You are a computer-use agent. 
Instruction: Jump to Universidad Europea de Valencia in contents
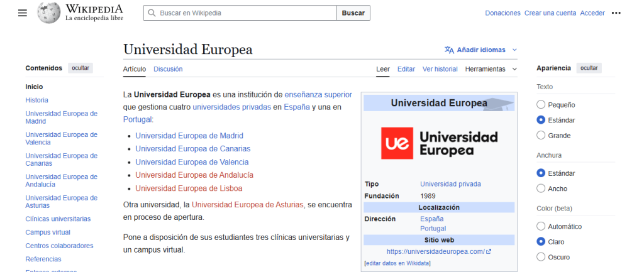(x=61, y=138)
